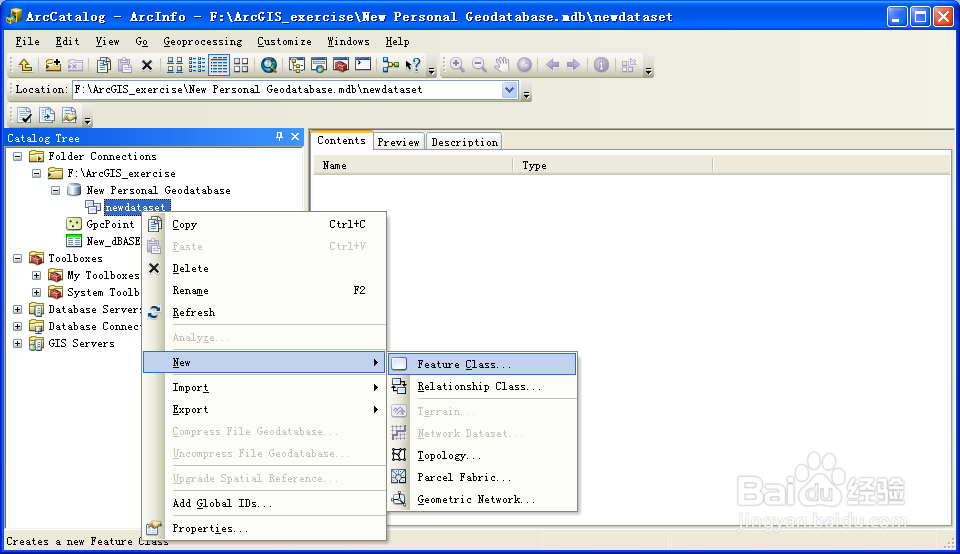Click the Import Metadata icon
This screenshot has width=960, height=554.
47,115
